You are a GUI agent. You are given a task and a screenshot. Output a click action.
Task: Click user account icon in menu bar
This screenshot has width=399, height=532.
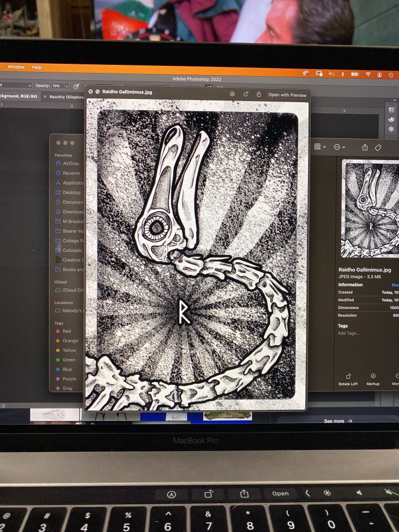click(x=380, y=74)
